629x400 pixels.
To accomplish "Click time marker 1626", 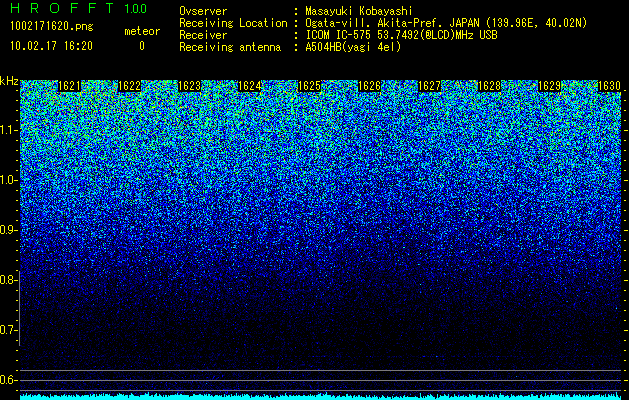I will coord(369,86).
